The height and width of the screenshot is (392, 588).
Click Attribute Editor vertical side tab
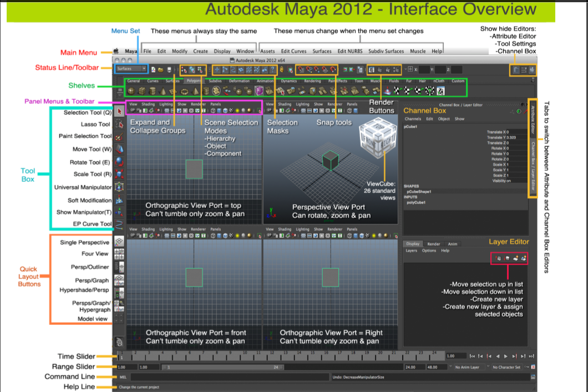pyautogui.click(x=533, y=120)
